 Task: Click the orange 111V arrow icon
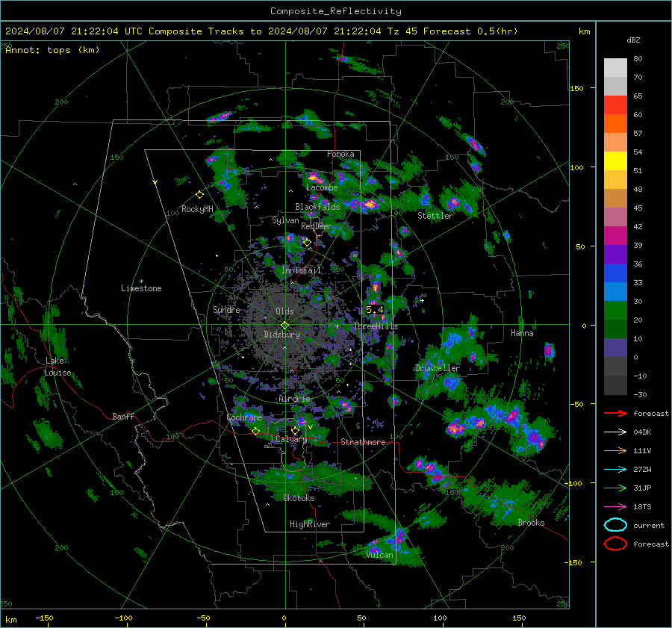pyautogui.click(x=615, y=450)
